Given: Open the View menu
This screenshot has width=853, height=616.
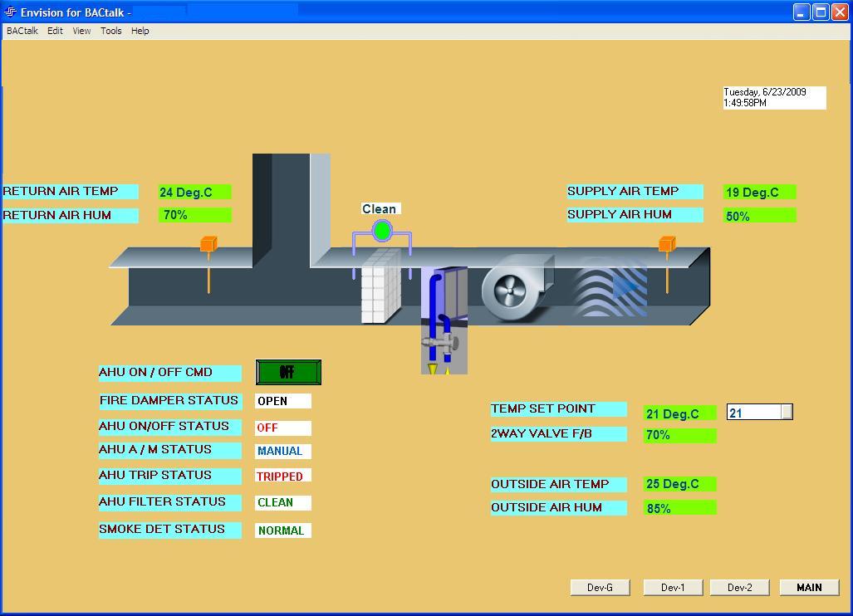Looking at the screenshot, I should 81,31.
